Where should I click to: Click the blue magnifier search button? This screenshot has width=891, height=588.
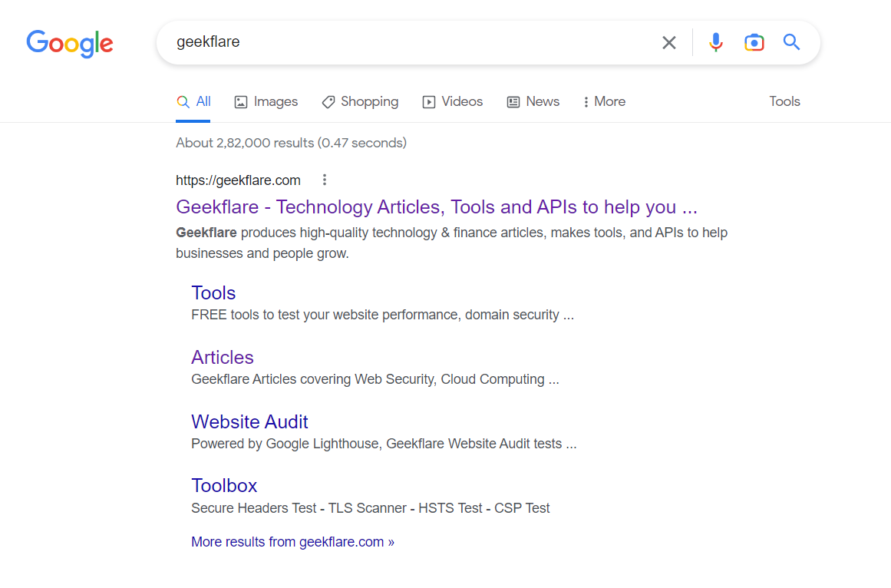pyautogui.click(x=791, y=42)
